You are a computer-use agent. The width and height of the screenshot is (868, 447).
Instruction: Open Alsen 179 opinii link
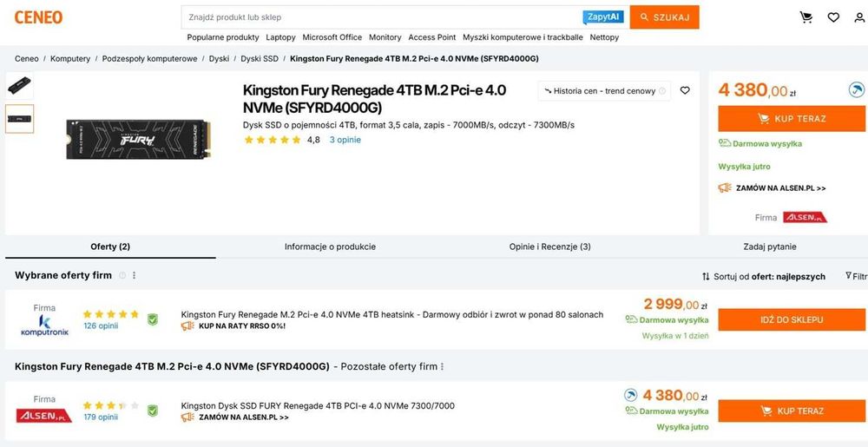(101, 417)
